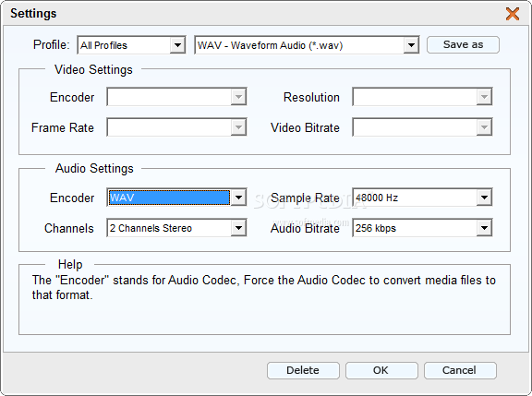The image size is (532, 396).
Task: Click the Delete button
Action: click(x=303, y=370)
